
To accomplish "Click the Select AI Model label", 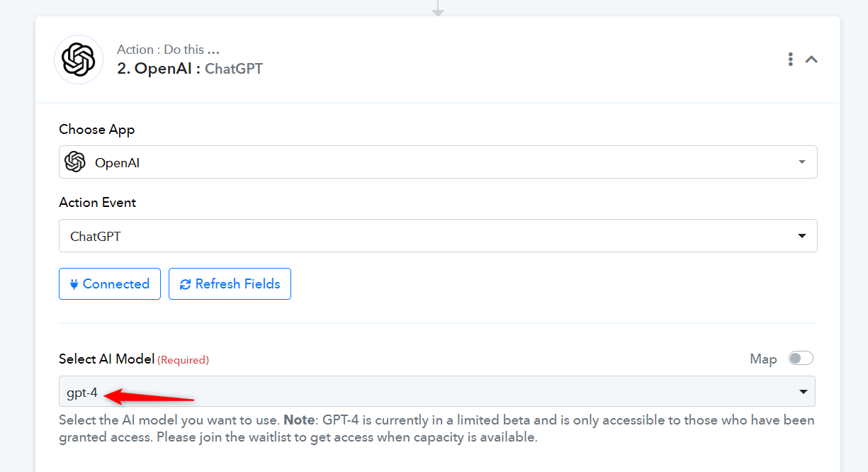I will tap(107, 359).
